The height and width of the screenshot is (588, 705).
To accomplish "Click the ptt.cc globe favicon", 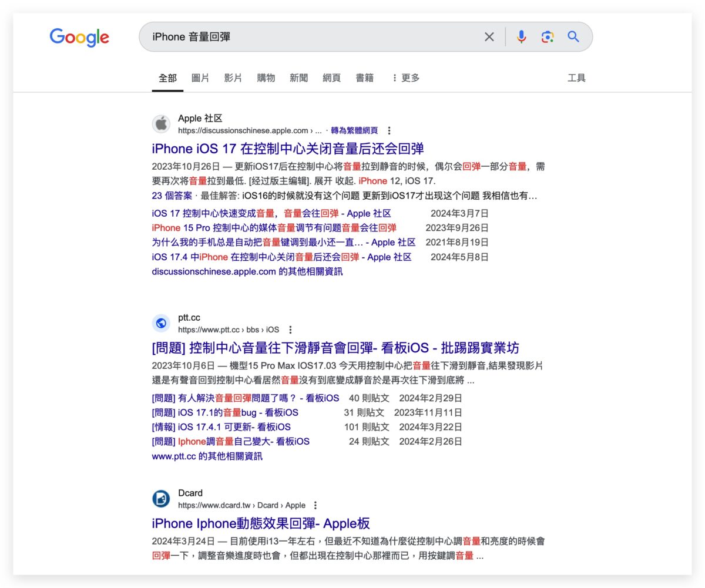I will (161, 323).
